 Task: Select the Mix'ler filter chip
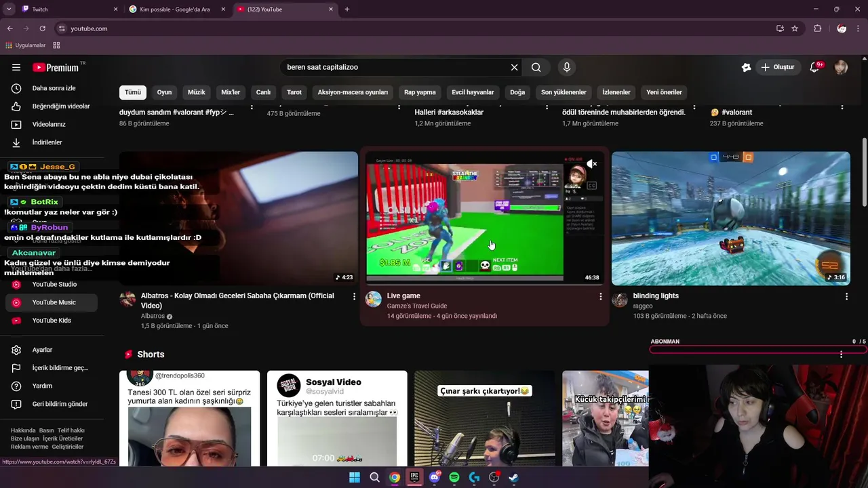[x=231, y=92]
